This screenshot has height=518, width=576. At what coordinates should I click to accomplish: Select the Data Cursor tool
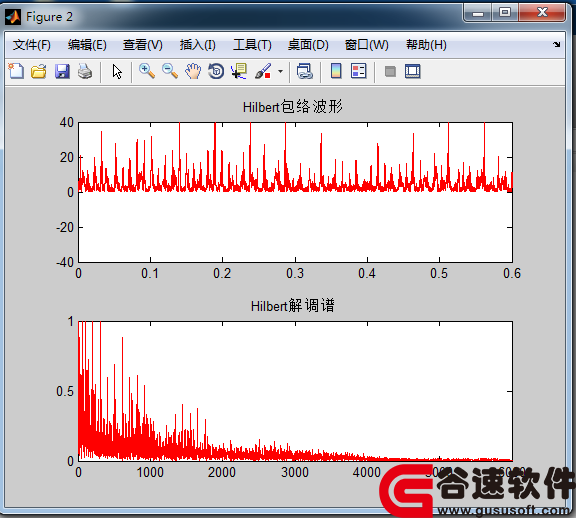239,71
